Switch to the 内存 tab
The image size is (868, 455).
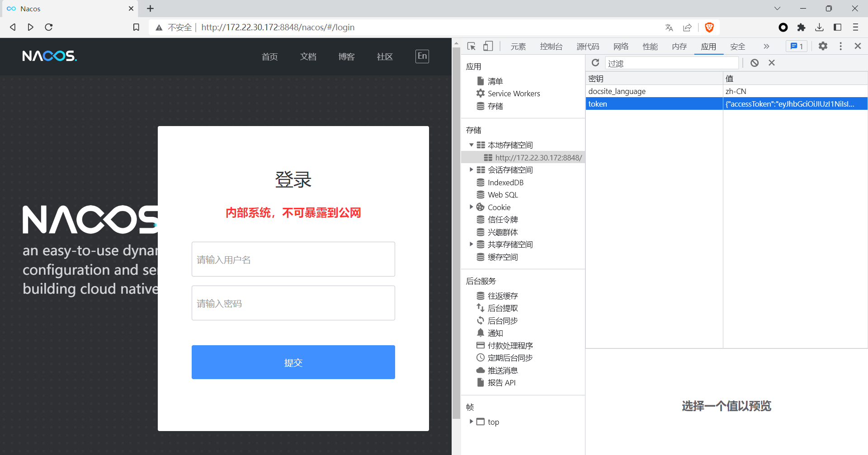click(679, 47)
